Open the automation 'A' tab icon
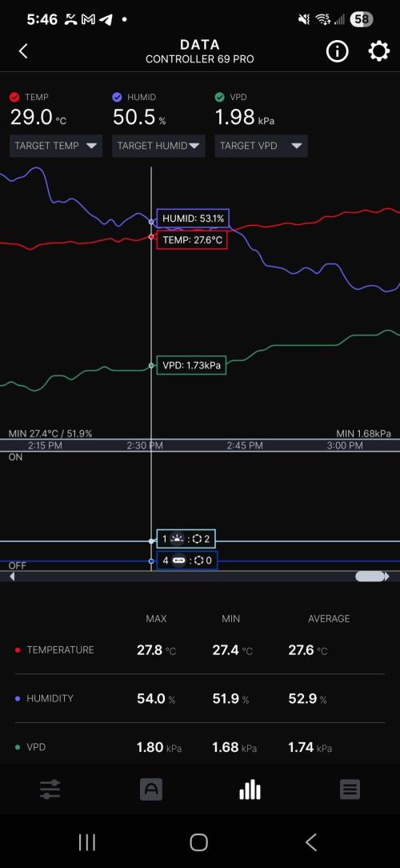 click(151, 790)
